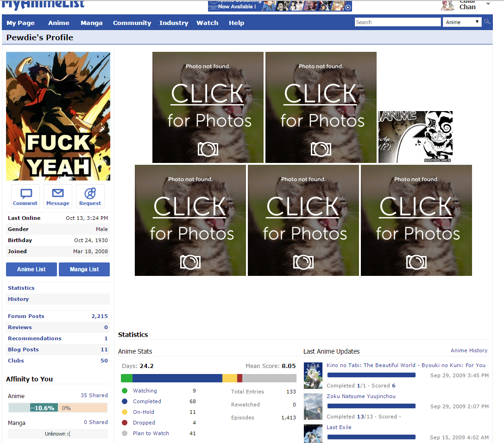The image size is (504, 443).
Task: Open the Recommendations link
Action: pos(35,338)
